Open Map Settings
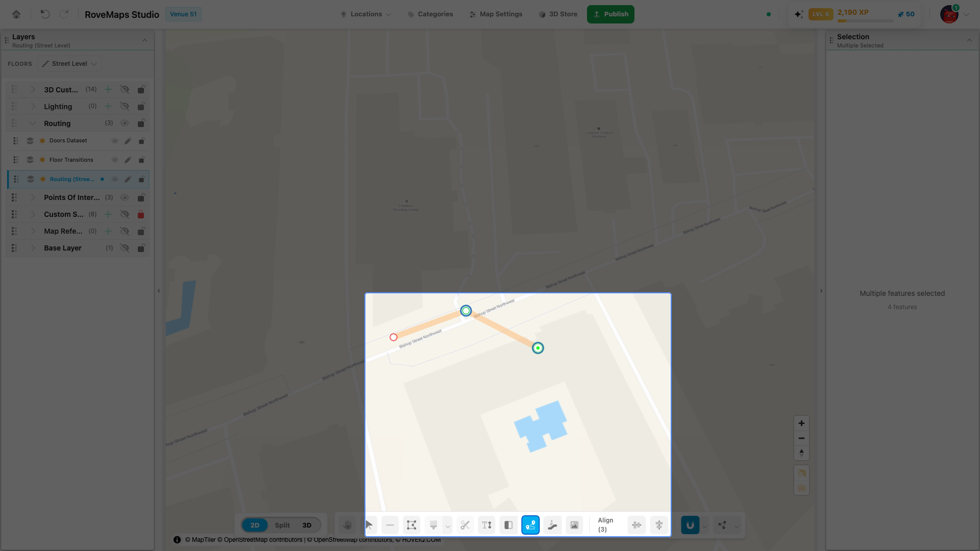This screenshot has height=551, width=980. tap(496, 14)
